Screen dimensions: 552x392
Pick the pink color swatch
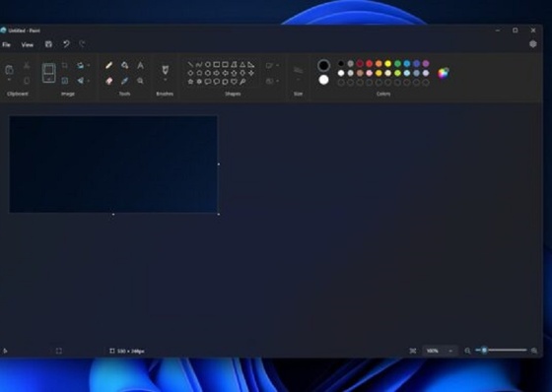[369, 73]
